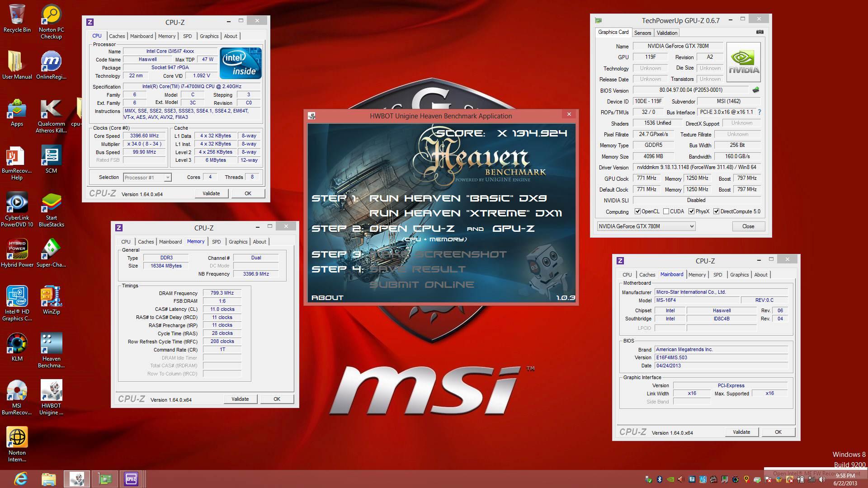
Task: Open BurnRecovery Help desktop icon
Action: click(x=17, y=163)
